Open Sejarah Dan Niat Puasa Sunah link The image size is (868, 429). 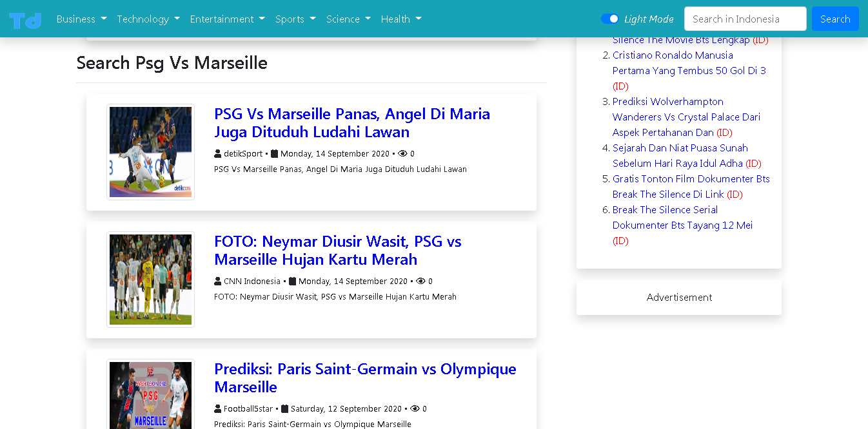tap(680, 156)
